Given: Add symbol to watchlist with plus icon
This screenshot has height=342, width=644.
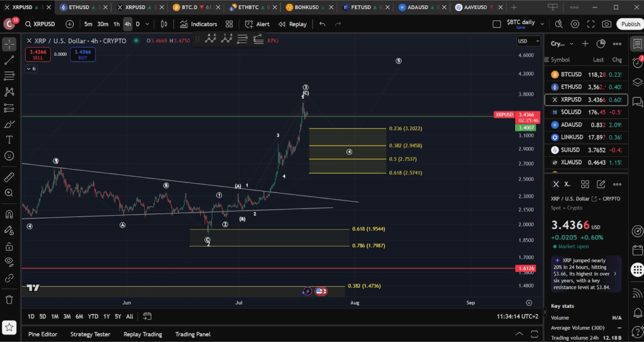Looking at the screenshot, I should (x=586, y=43).
